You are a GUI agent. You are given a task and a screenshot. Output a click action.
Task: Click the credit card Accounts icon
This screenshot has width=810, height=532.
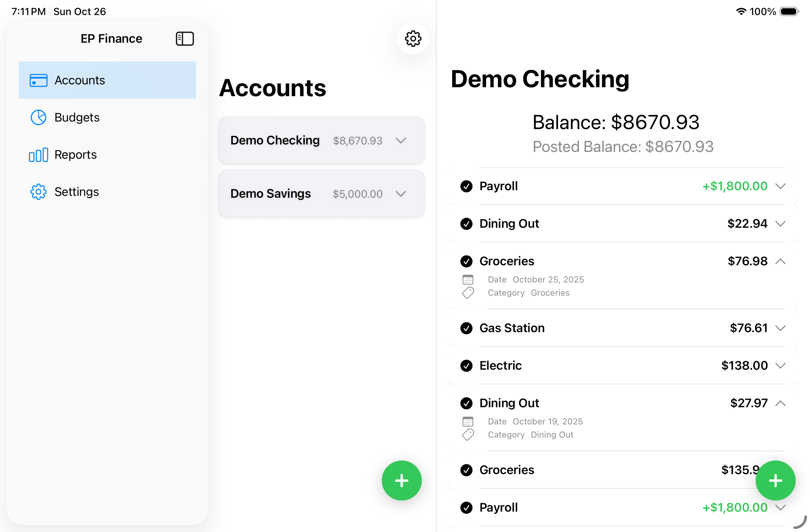pyautogui.click(x=38, y=80)
